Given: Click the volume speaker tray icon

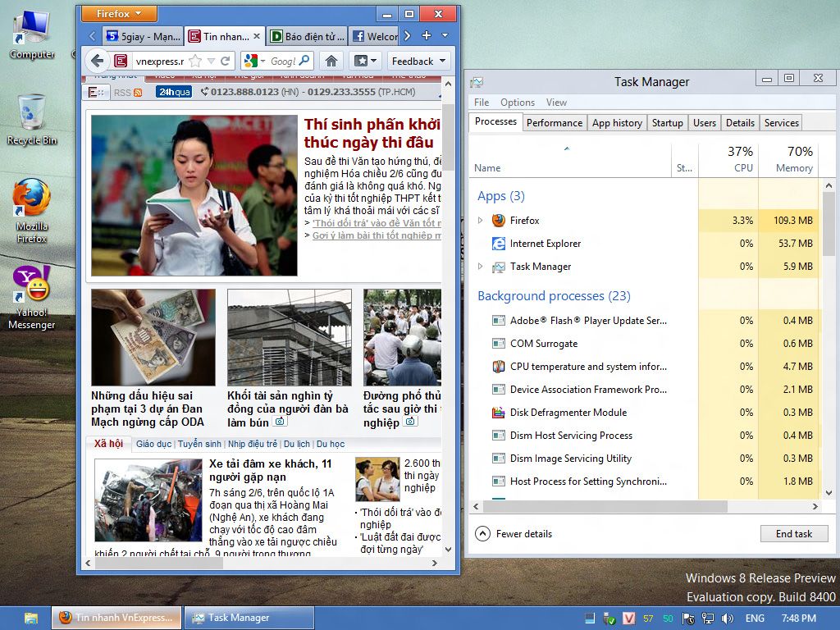Looking at the screenshot, I should coord(727,619).
